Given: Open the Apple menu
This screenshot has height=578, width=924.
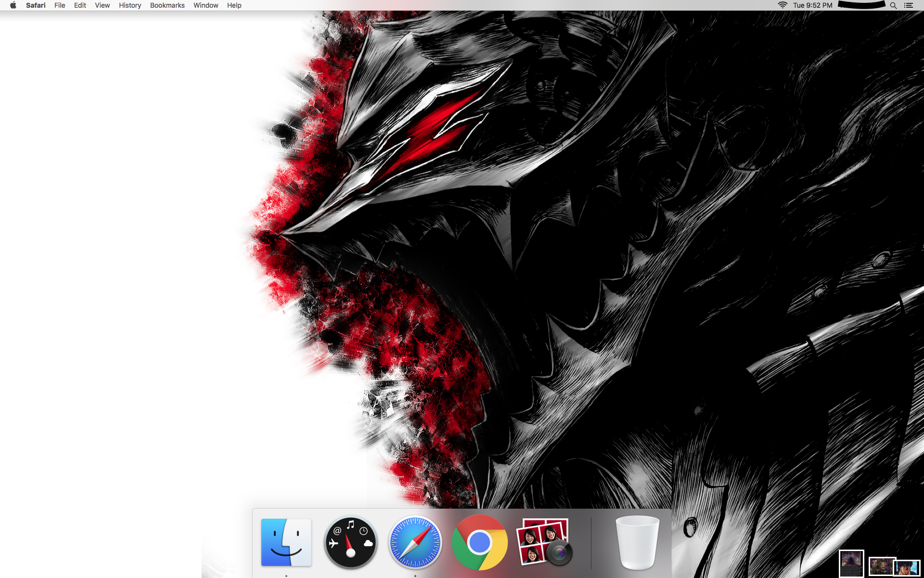Looking at the screenshot, I should (x=13, y=5).
